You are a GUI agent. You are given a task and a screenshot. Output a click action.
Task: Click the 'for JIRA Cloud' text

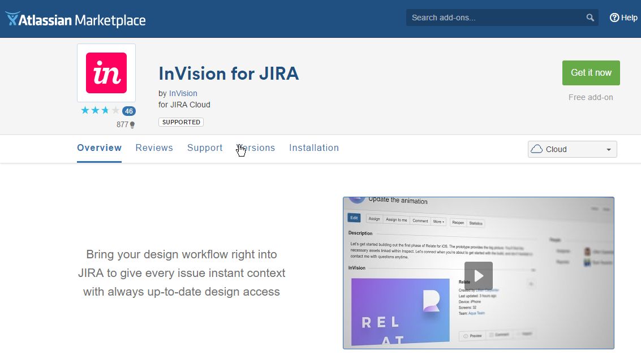click(184, 105)
